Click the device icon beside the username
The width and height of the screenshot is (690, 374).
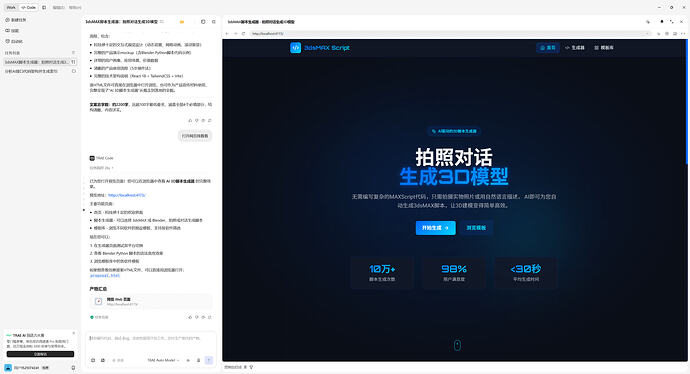73,367
